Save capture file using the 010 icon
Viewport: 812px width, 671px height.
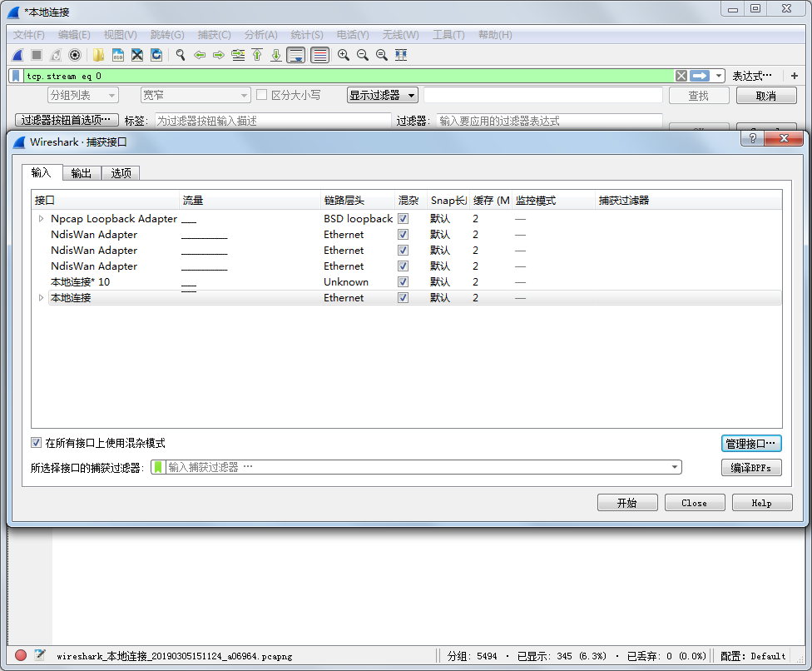point(118,55)
